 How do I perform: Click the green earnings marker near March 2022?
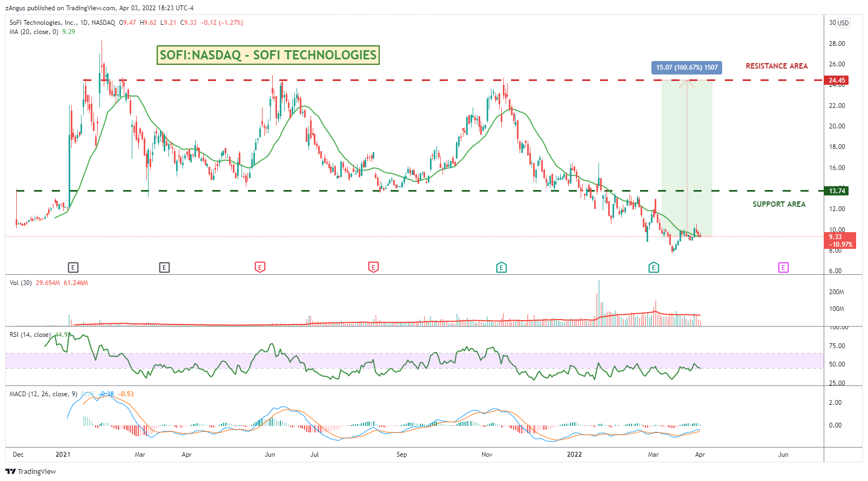[654, 267]
